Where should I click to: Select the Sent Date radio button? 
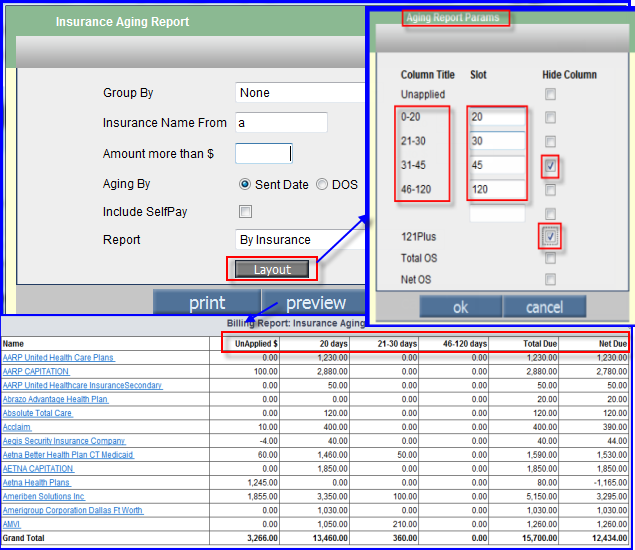(245, 184)
